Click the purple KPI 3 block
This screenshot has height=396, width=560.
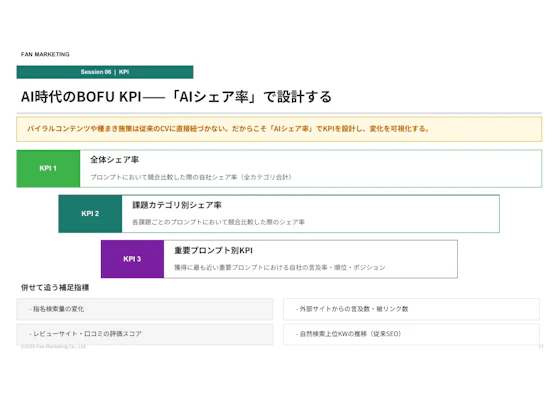132,259
